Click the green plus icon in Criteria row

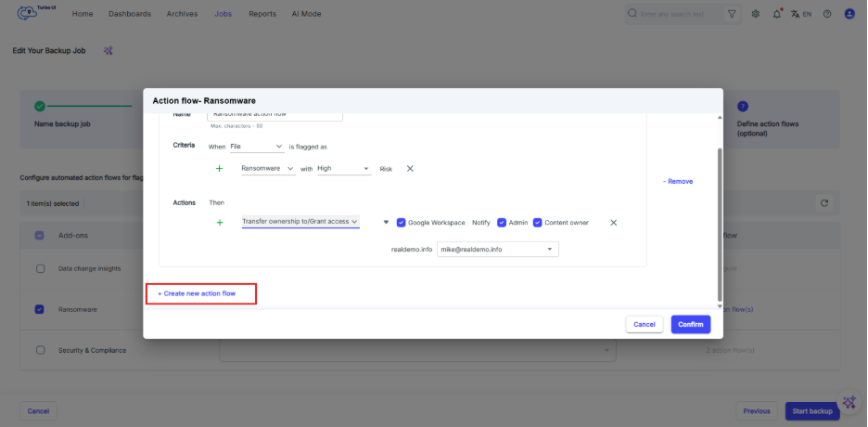[220, 169]
